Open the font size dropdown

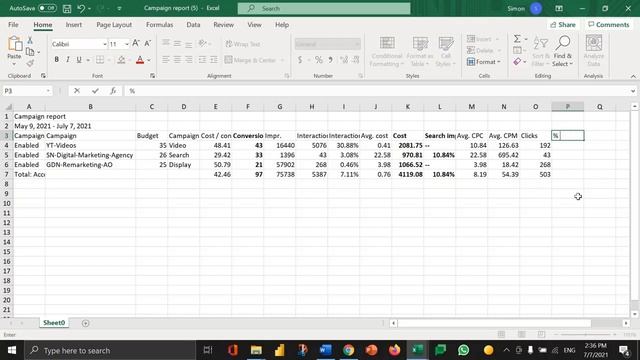tap(127, 44)
